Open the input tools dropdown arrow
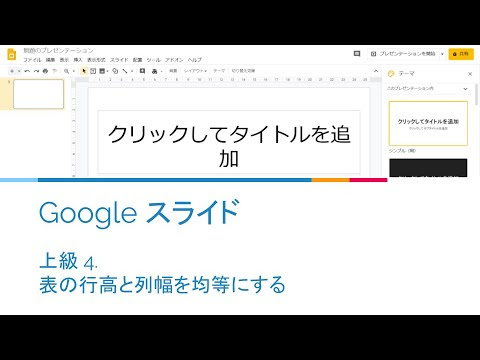This screenshot has width=480, height=360. click(x=162, y=71)
